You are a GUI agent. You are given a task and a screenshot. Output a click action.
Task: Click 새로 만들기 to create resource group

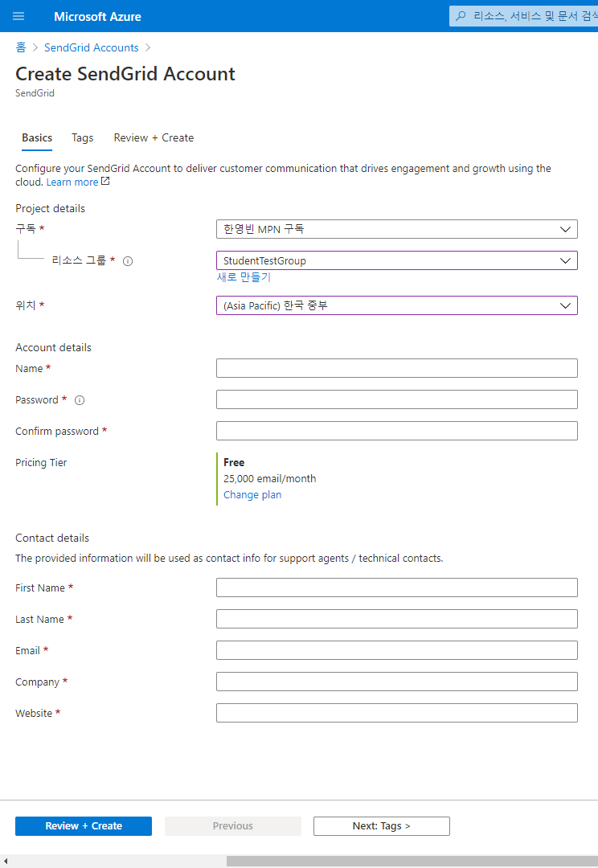coord(244,277)
